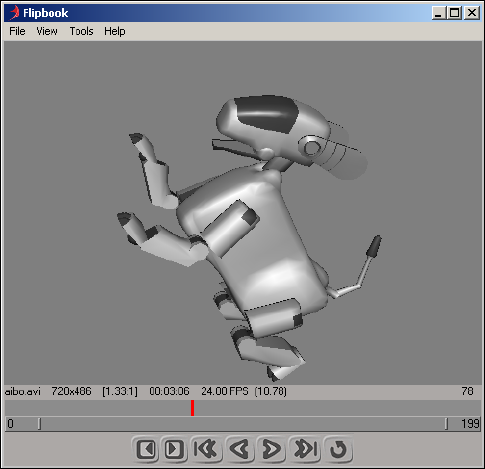
Task: Click the current frame number 78
Action: tap(467, 391)
